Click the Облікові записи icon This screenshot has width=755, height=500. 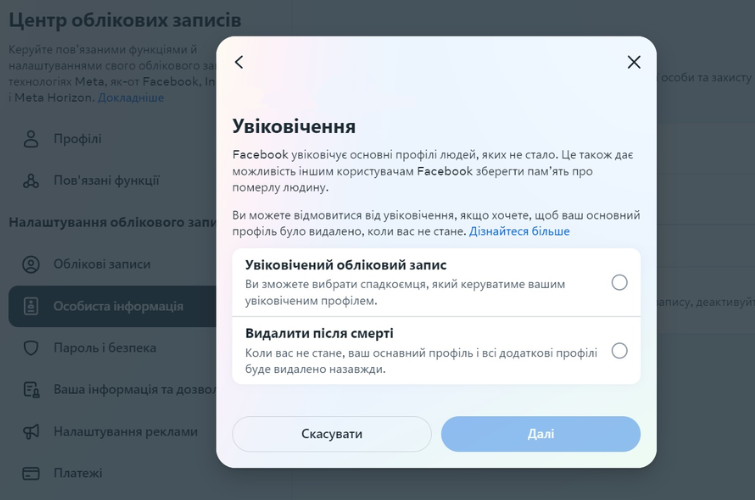coord(31,264)
